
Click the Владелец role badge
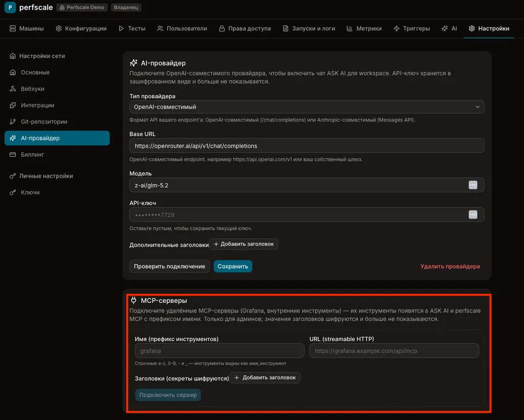pos(126,7)
